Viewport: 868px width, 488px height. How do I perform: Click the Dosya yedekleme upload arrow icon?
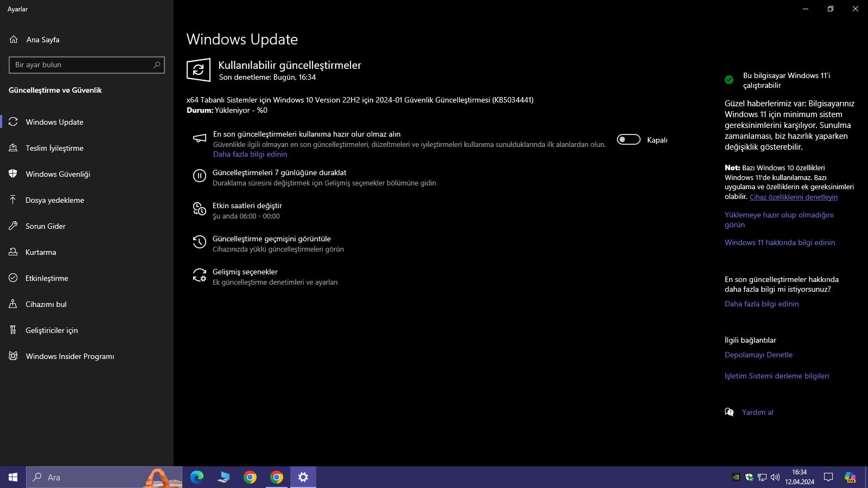click(x=13, y=200)
